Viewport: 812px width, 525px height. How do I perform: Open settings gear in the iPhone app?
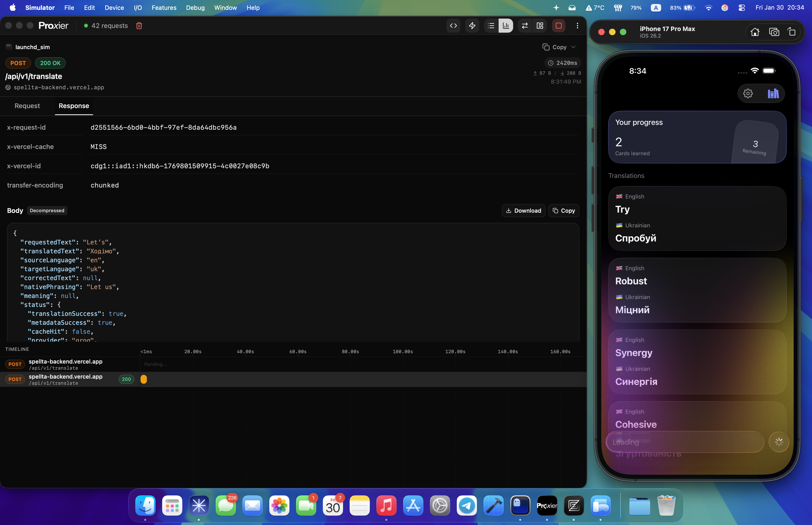[x=748, y=93]
